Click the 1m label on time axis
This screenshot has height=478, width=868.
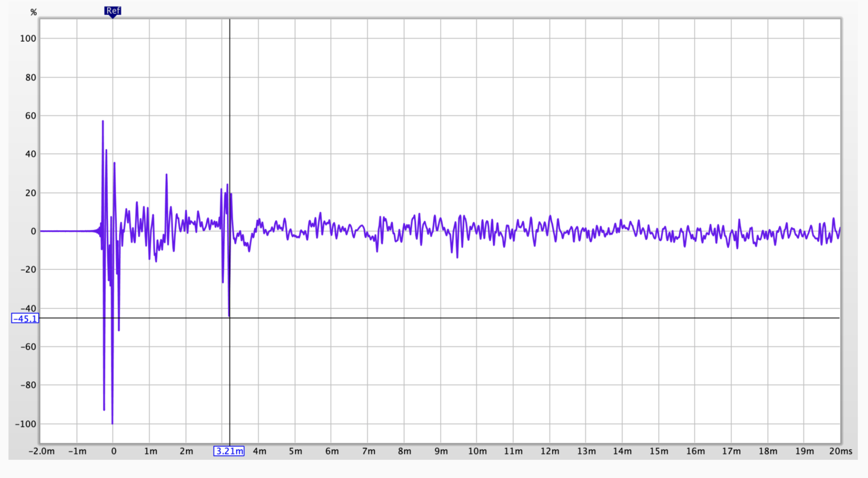151,451
